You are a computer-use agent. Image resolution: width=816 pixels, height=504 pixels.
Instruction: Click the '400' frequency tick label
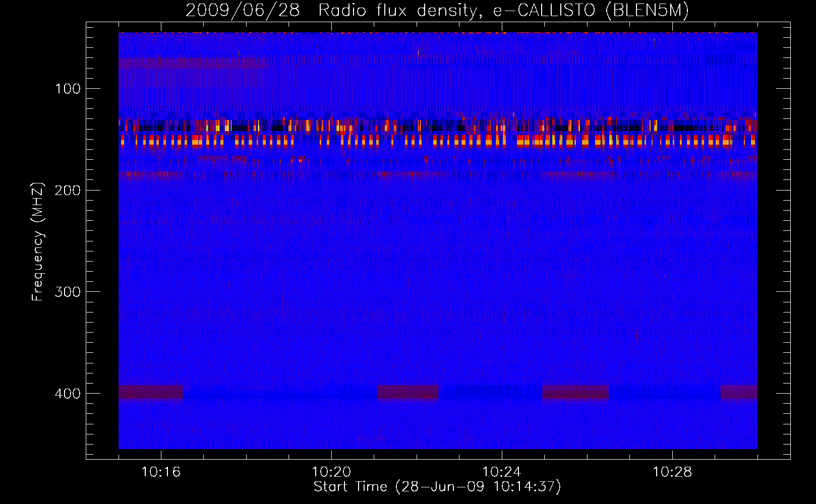click(x=68, y=394)
